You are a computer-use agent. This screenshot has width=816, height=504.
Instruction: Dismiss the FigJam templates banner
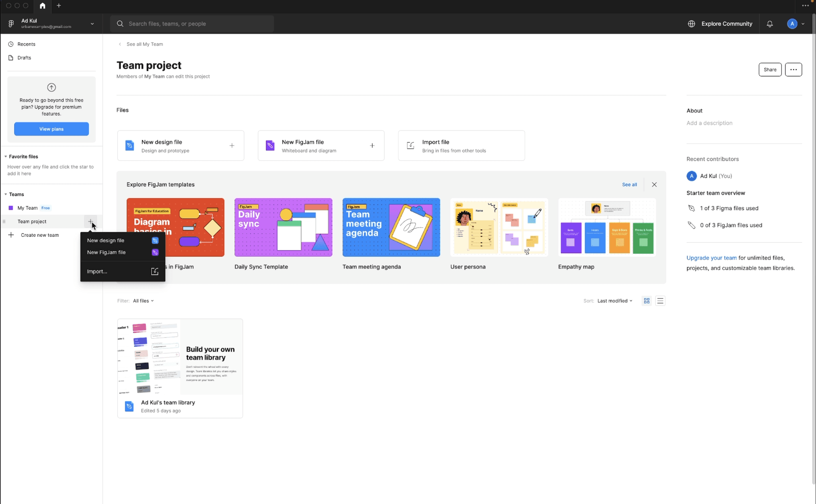654,184
